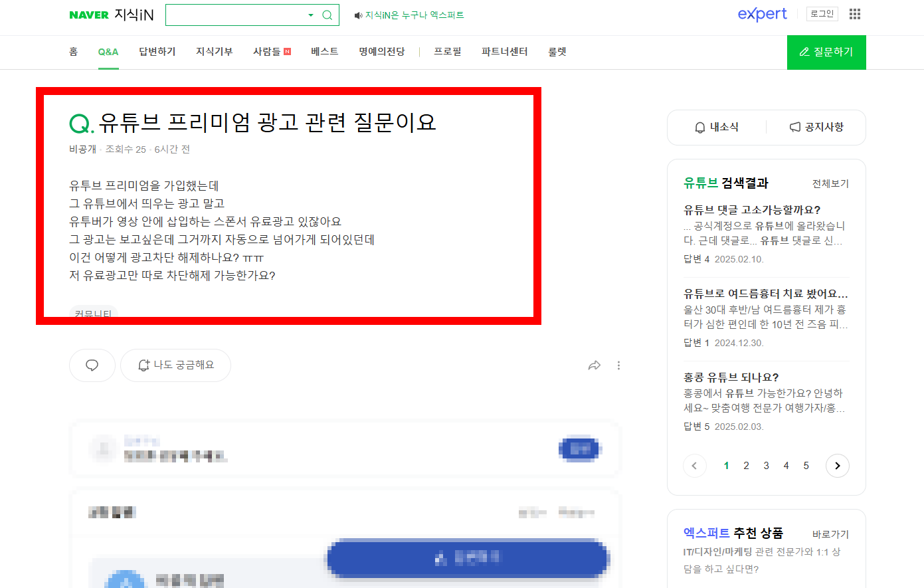Click the 나도 궁금해요 button
The width and height of the screenshot is (924, 588).
pos(175,365)
